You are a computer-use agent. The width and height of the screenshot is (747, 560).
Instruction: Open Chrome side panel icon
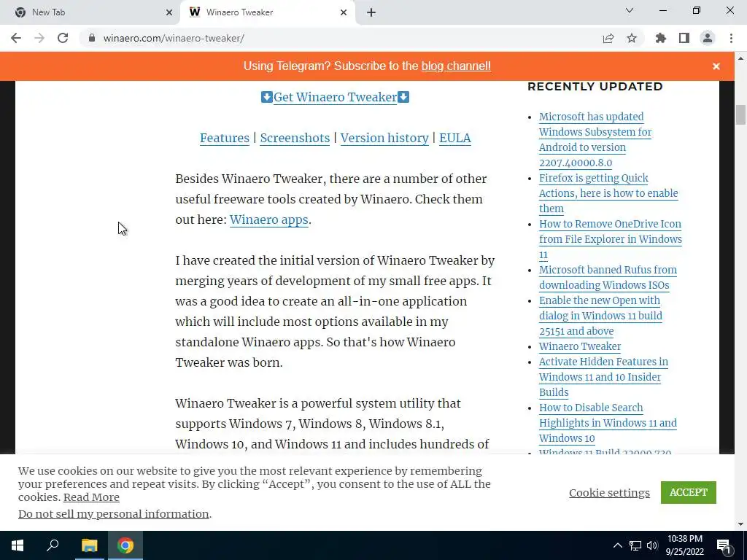[684, 38]
